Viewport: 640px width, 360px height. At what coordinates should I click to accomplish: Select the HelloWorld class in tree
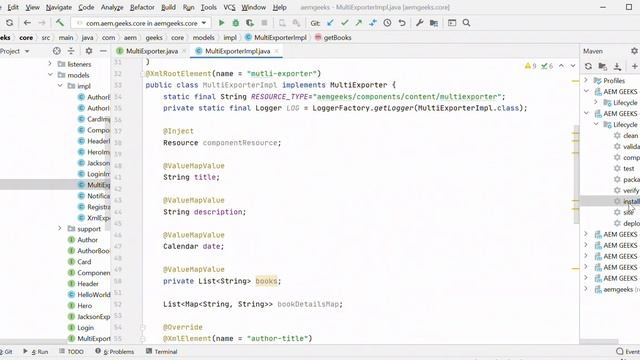click(x=93, y=294)
